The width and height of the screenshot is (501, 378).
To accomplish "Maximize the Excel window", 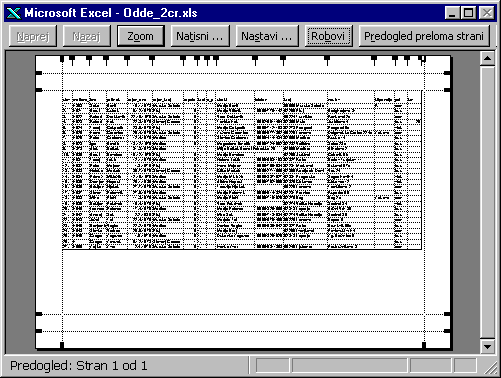I will [x=468, y=13].
